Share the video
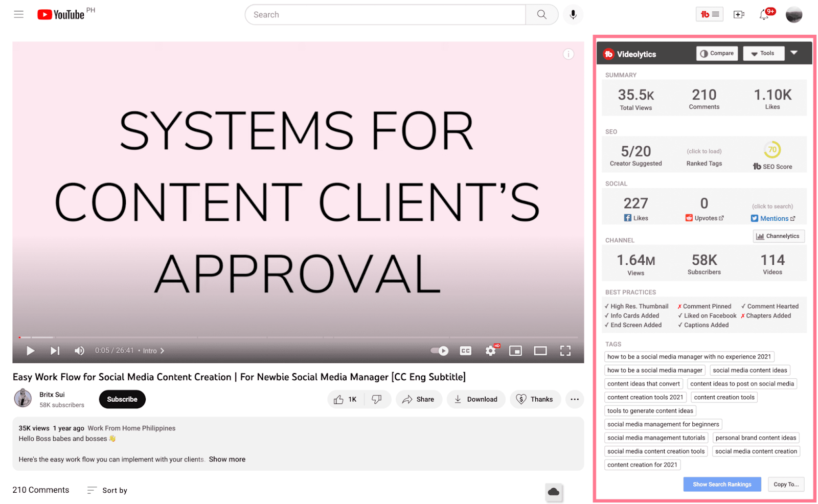The width and height of the screenshot is (818, 504). click(418, 399)
